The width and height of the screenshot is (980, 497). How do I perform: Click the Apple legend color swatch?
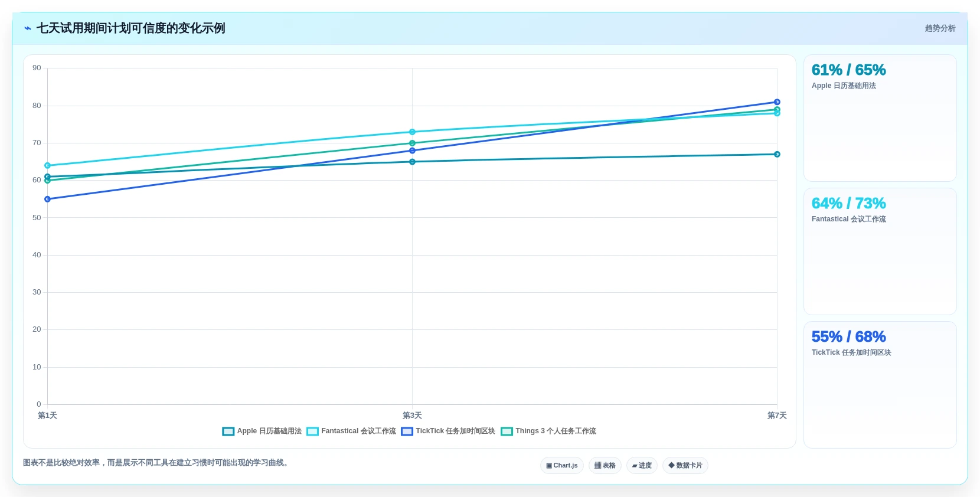[x=228, y=431]
